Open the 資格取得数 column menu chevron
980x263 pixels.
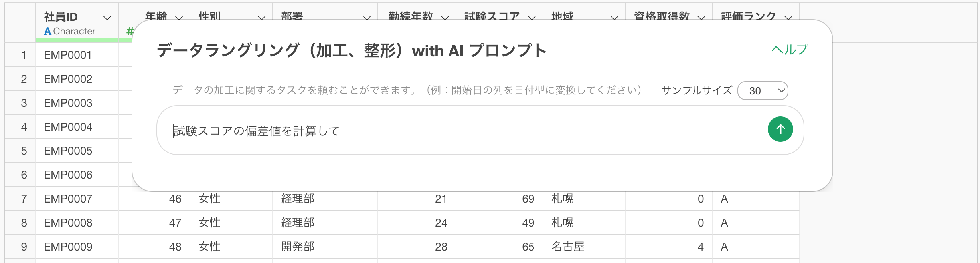pos(701,18)
